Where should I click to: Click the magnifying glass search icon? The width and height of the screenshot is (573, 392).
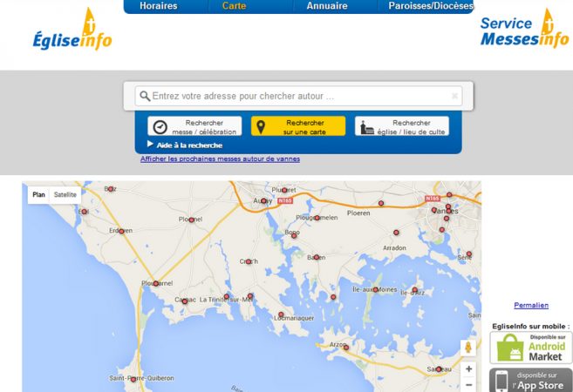pos(145,96)
